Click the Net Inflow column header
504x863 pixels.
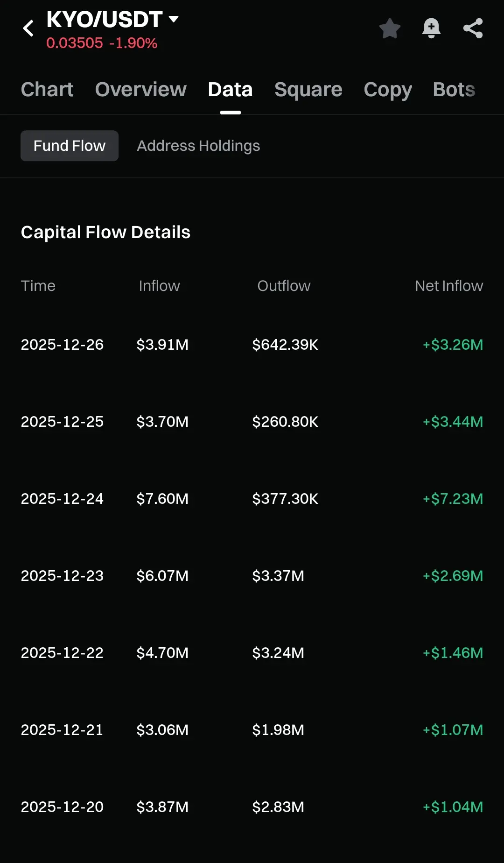click(x=448, y=286)
